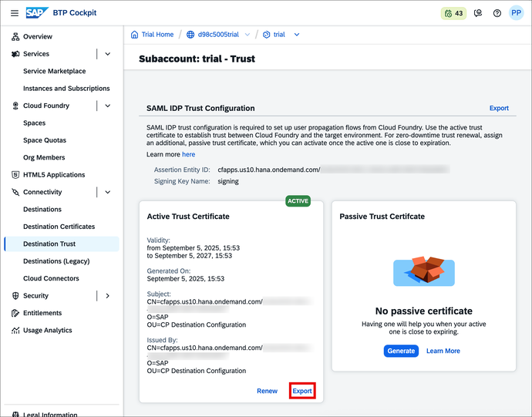Open the feedback chat icon
The image size is (532, 417).
pos(478,13)
